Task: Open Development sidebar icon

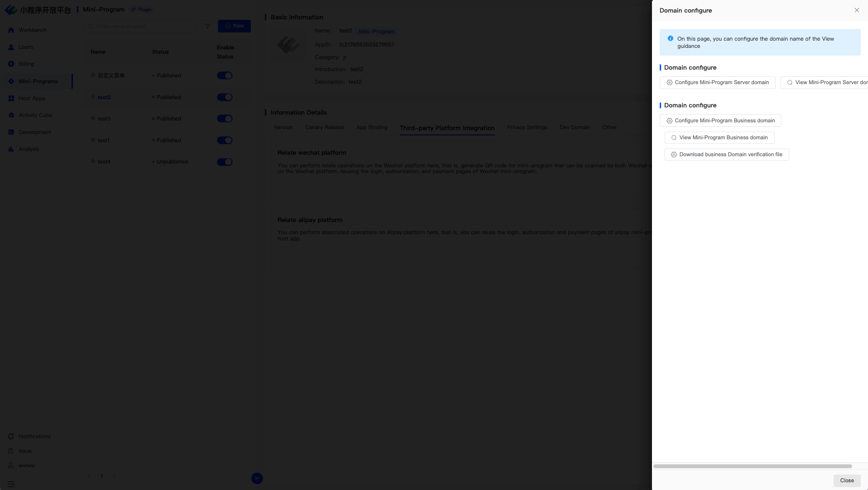Action: [11, 132]
